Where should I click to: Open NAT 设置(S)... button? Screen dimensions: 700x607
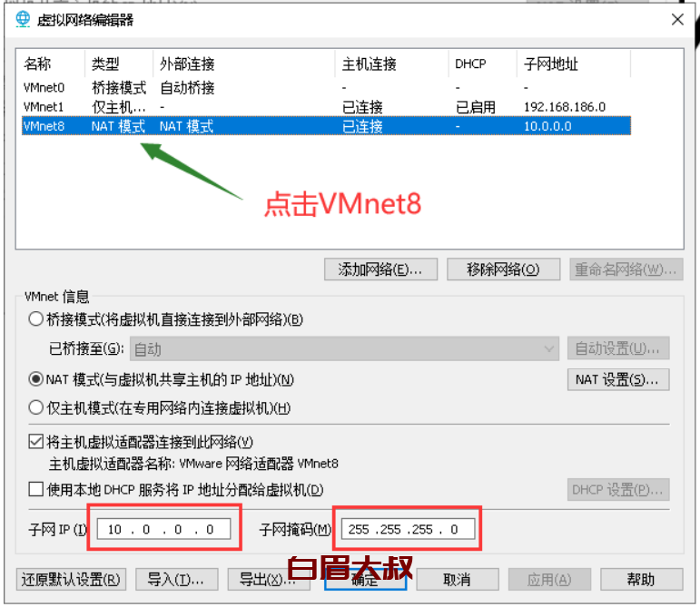tap(618, 379)
